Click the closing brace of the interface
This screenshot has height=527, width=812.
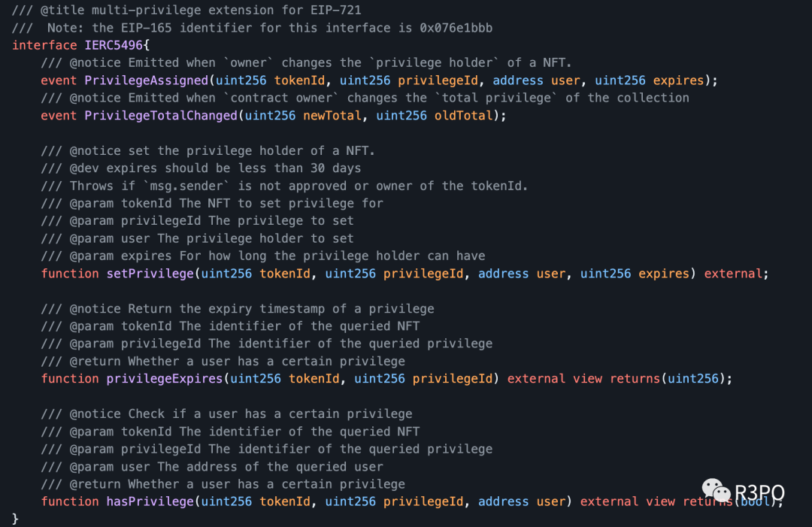[15, 518]
